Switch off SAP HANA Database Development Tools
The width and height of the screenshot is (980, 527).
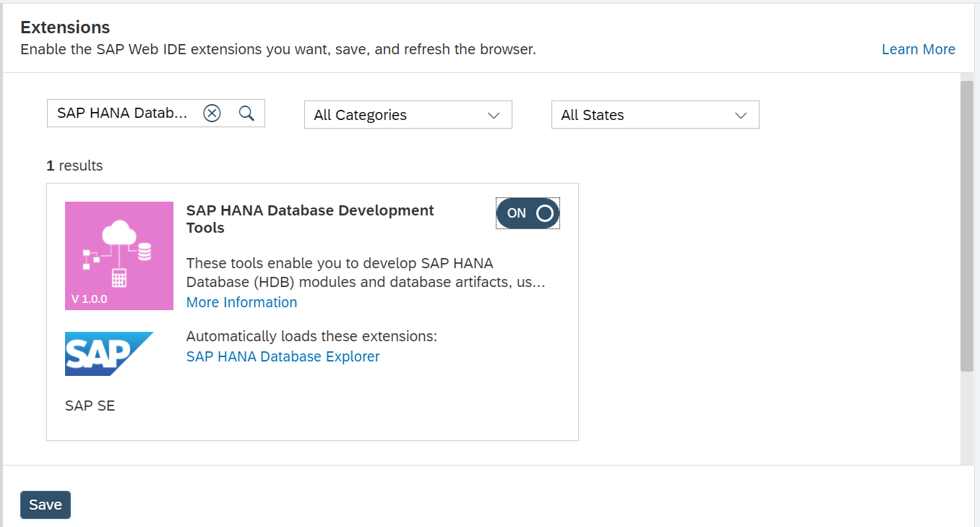pos(528,213)
